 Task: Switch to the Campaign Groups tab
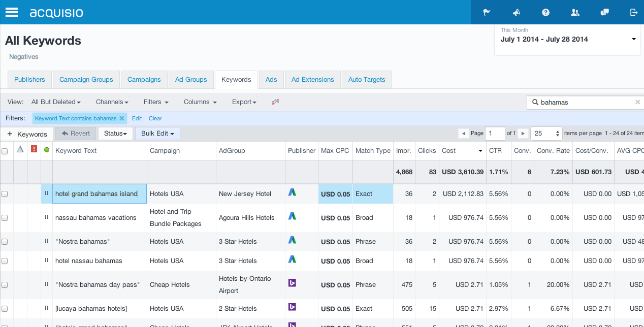86,80
